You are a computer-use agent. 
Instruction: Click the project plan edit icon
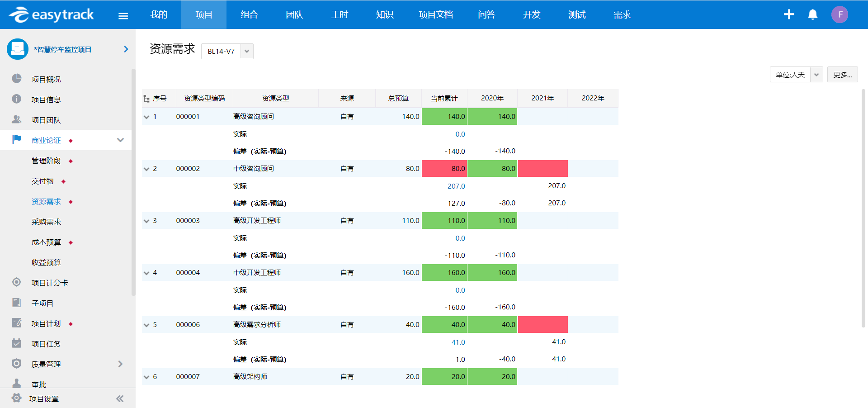17,323
